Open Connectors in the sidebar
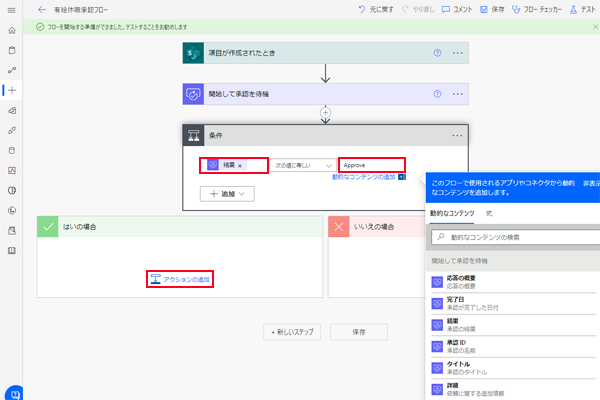Screen dimensions: 600x400 coord(12,131)
